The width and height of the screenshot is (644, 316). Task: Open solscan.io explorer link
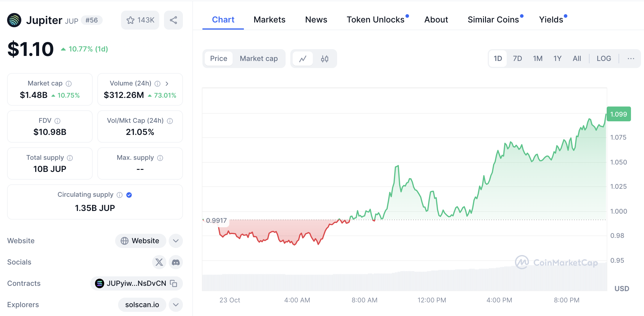[142, 305]
